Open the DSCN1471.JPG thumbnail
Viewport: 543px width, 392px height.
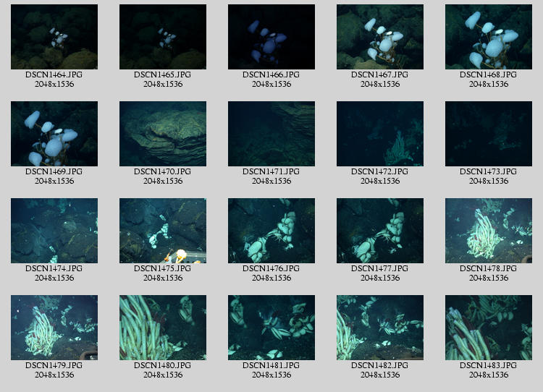point(271,134)
